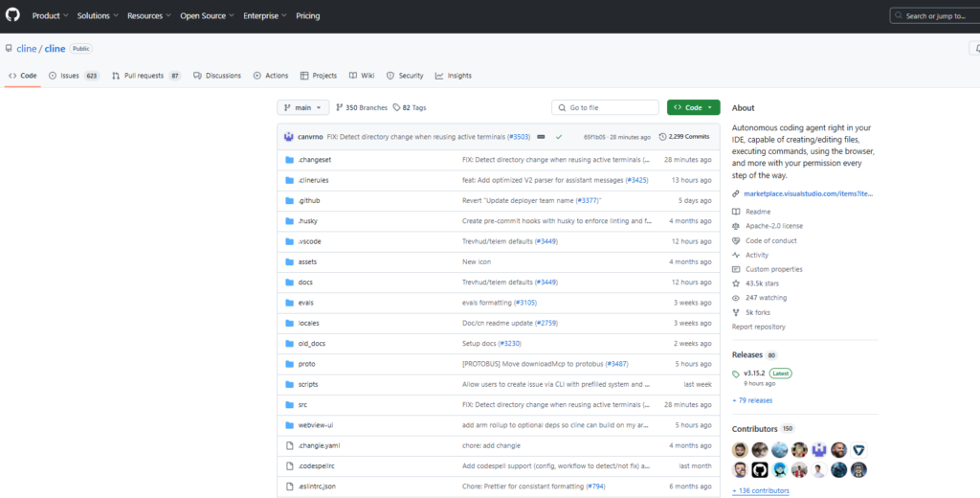This screenshot has height=498, width=980.
Task: Open the marketplace.visualstudio.com link
Action: (x=808, y=194)
